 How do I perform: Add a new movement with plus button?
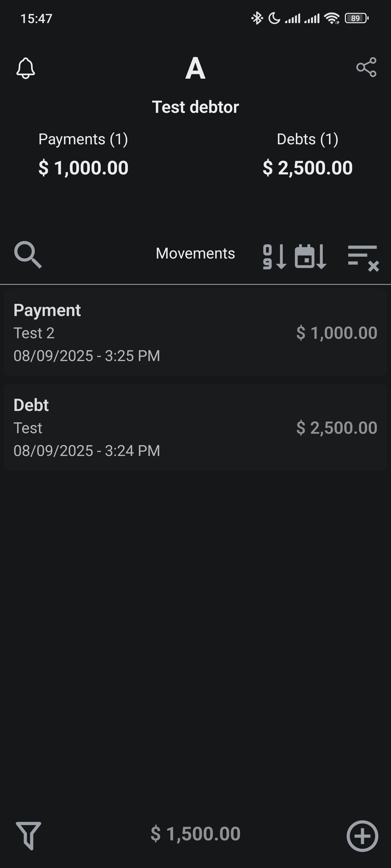(x=362, y=836)
